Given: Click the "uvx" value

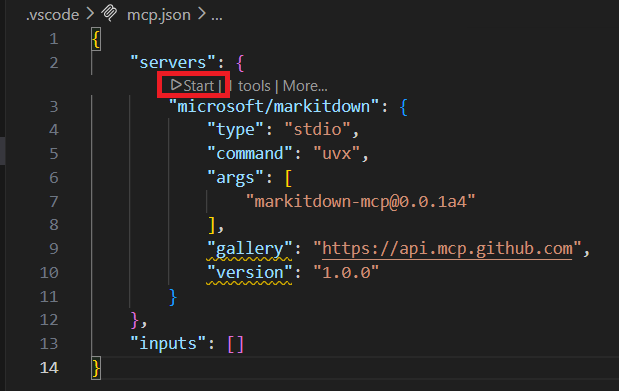Looking at the screenshot, I should pos(337,153).
